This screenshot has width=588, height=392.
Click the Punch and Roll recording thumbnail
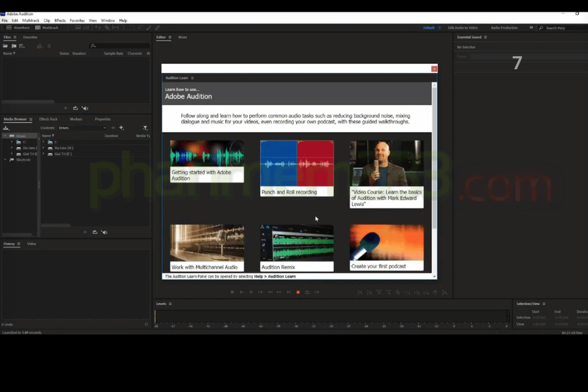297,168
